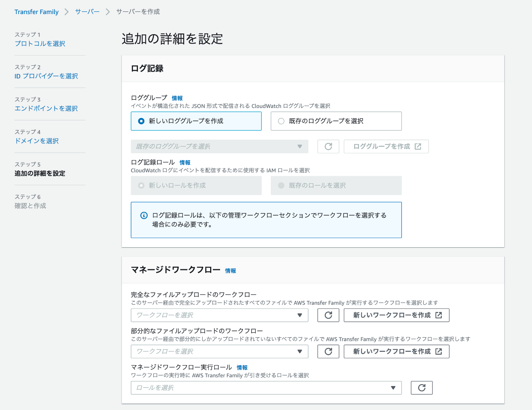Go to step 1 プロトコルを選択
Screen dimensions: 532x410
pyautogui.click(x=40, y=44)
